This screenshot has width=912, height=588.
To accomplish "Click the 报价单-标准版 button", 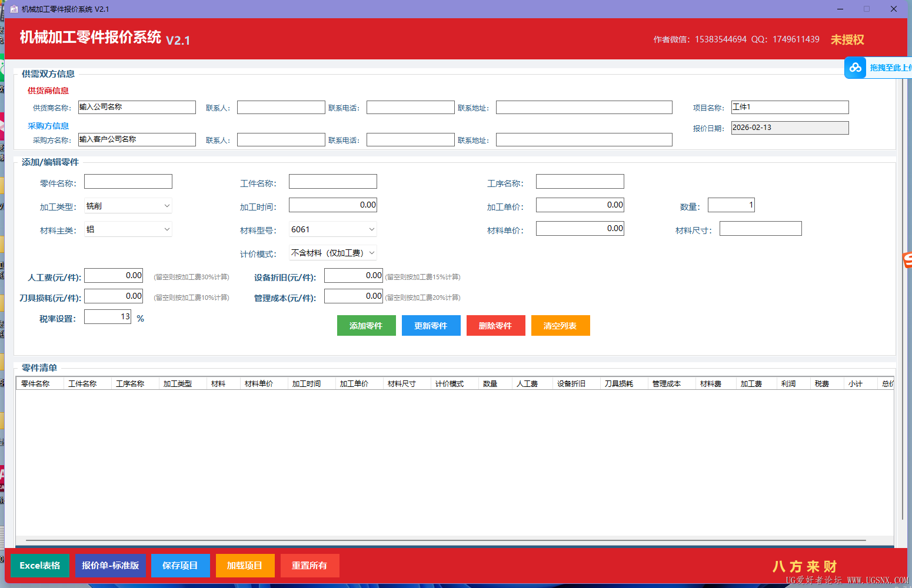I will point(110,566).
